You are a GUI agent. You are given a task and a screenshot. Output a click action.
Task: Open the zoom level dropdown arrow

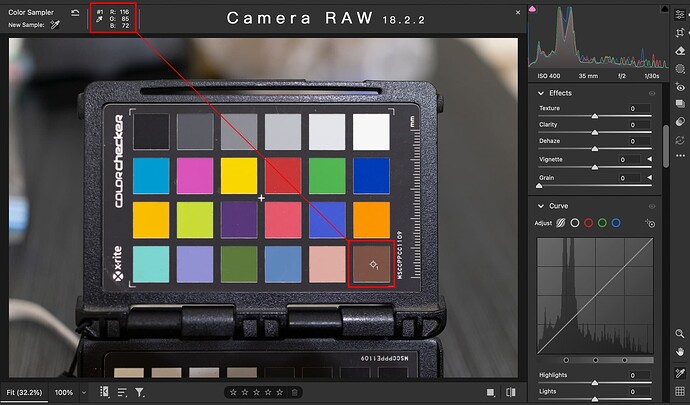click(84, 392)
